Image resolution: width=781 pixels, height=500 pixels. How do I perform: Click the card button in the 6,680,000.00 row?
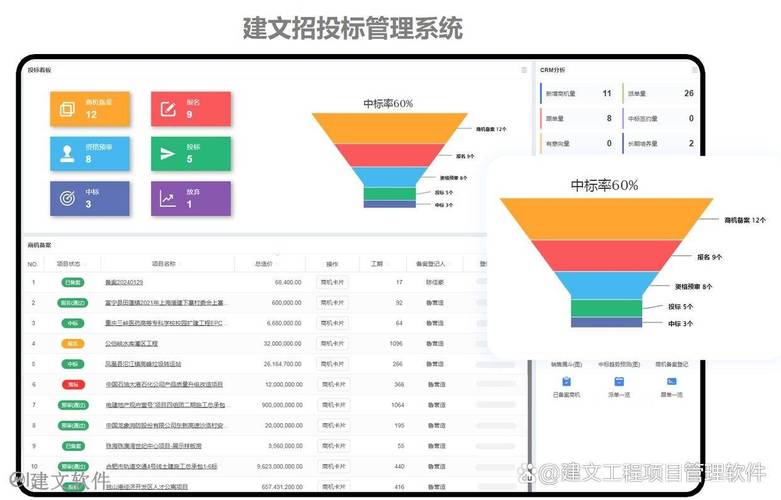click(332, 323)
